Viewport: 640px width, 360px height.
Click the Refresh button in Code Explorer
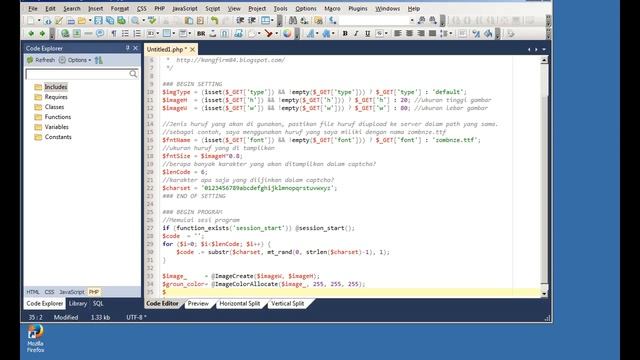tap(41, 60)
